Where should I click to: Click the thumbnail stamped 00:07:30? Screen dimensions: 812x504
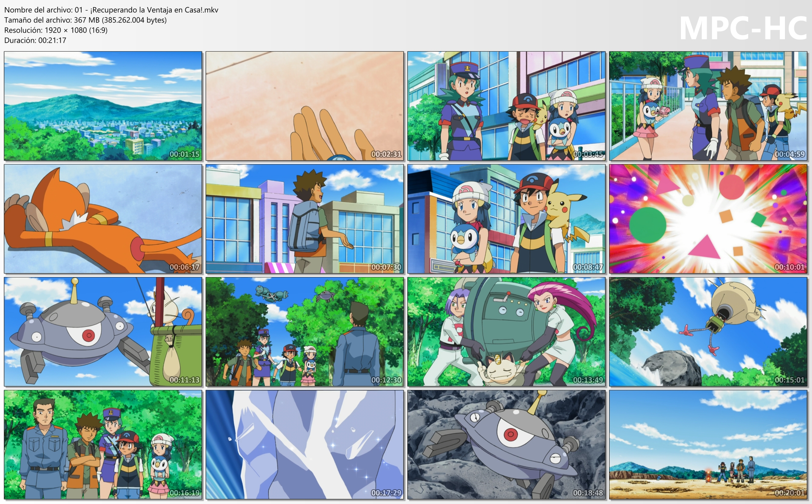(x=304, y=219)
